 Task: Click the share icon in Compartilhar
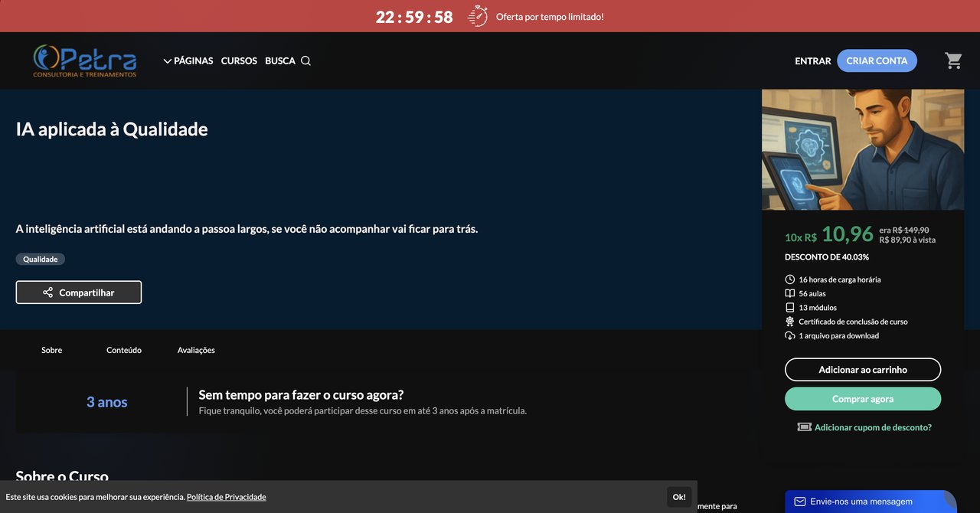point(48,292)
